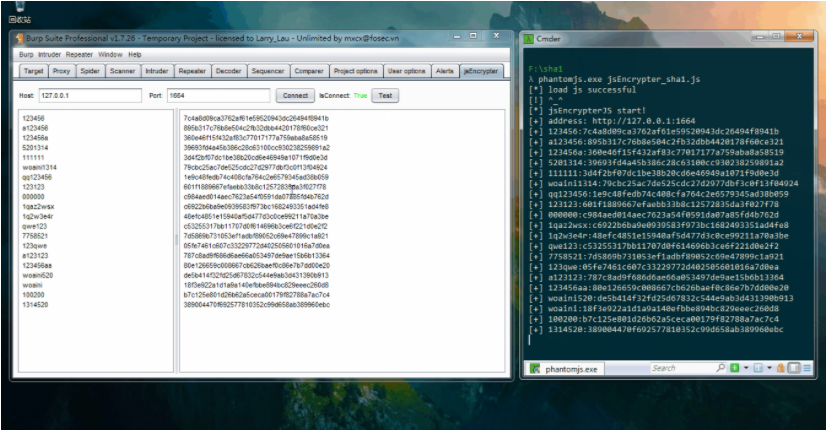Viewport: 826px width, 430px height.
Task: Click payload '123456' in left list
Action: tap(33, 119)
